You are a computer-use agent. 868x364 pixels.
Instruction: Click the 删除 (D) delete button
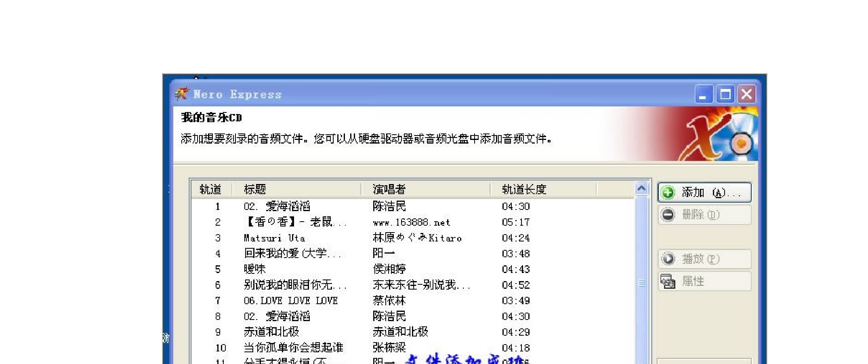click(x=704, y=215)
